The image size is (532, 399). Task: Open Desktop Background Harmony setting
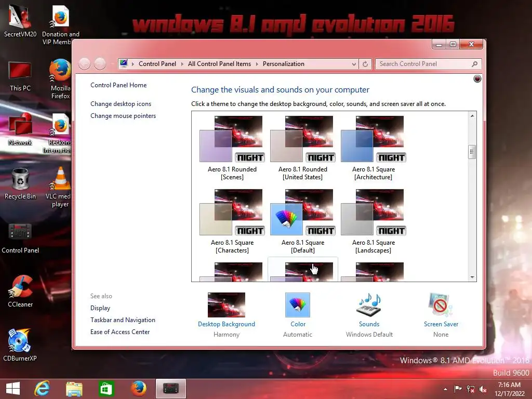(x=227, y=315)
